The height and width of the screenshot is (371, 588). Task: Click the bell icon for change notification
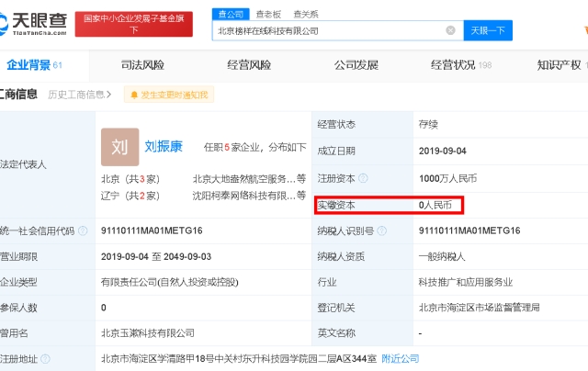[x=134, y=96]
